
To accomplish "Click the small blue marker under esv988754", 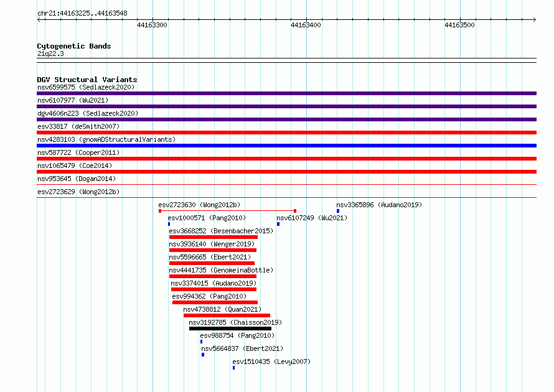I will click(x=202, y=342).
